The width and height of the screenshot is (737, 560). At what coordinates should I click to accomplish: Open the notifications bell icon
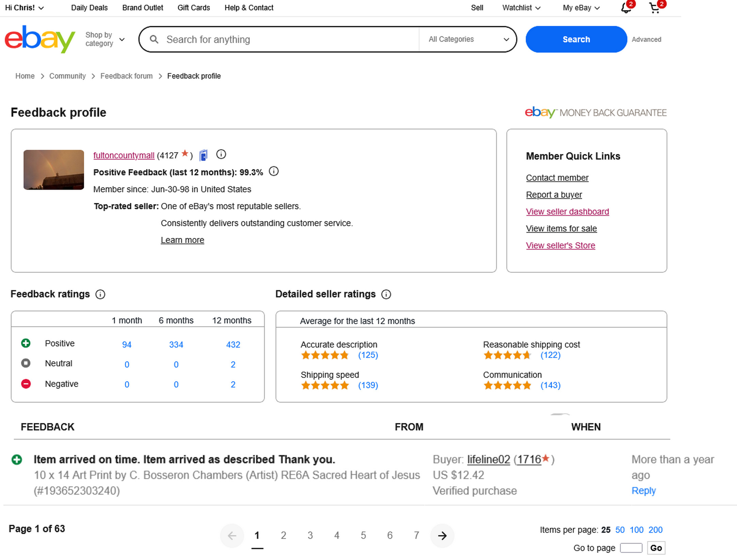click(626, 8)
